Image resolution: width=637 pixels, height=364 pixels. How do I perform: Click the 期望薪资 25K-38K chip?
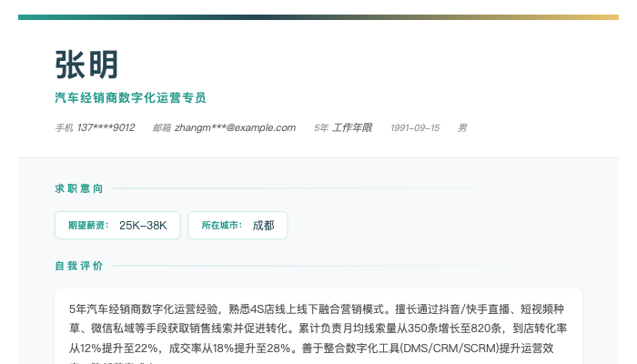(117, 225)
